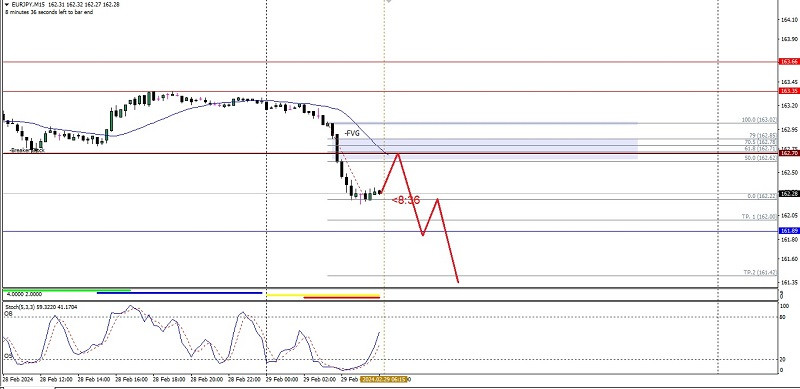
Task: Click the red 163.66 price tag
Action: click(x=789, y=62)
